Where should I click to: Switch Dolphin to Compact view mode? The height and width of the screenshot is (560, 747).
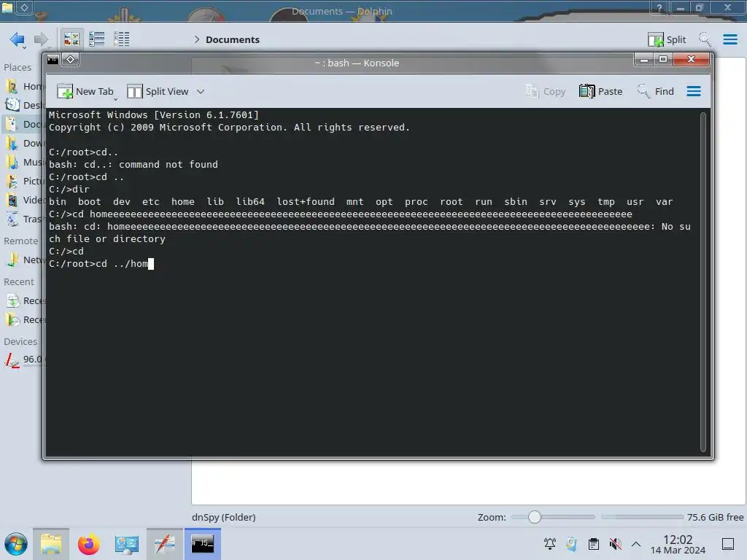point(97,39)
